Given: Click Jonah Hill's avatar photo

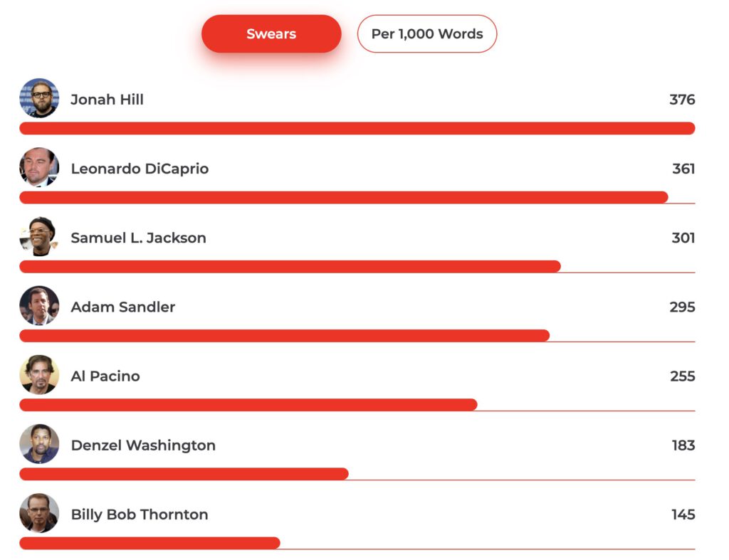Looking at the screenshot, I should coord(39,98).
